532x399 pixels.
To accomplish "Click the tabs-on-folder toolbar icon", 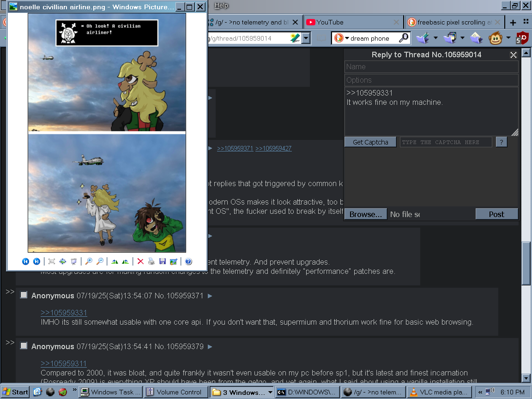I will pos(450,38).
